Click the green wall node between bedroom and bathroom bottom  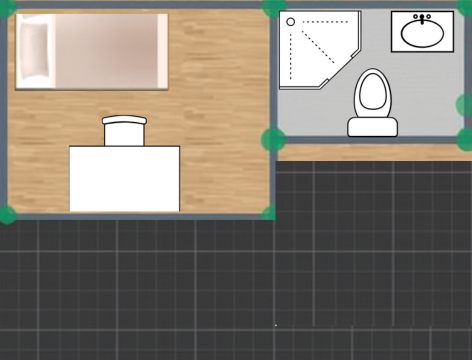click(273, 140)
